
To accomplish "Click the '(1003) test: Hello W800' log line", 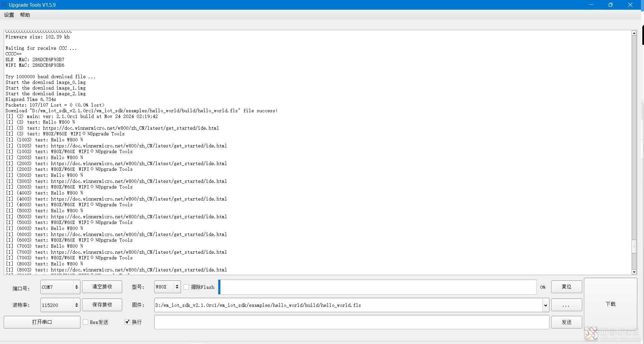I will (x=45, y=140).
